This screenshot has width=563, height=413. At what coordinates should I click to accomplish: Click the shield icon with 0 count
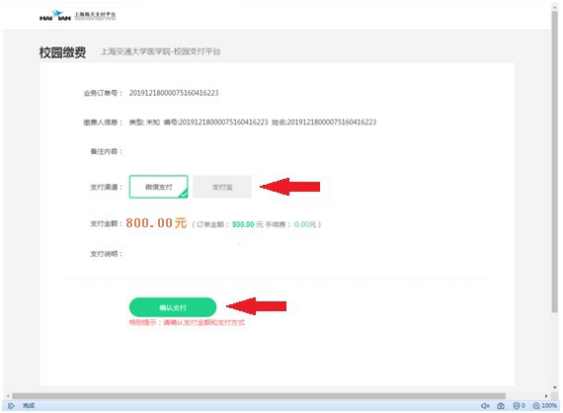pyautogui.click(x=519, y=406)
